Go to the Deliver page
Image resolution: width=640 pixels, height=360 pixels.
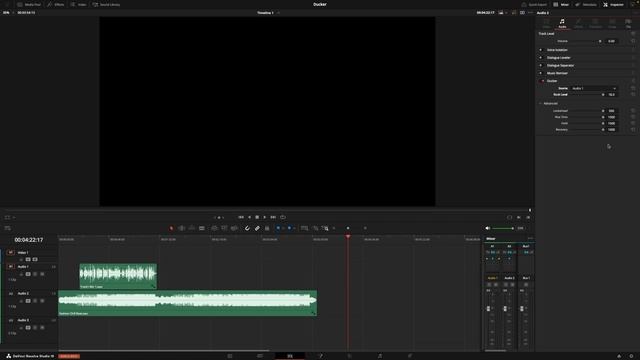pyautogui.click(x=410, y=356)
